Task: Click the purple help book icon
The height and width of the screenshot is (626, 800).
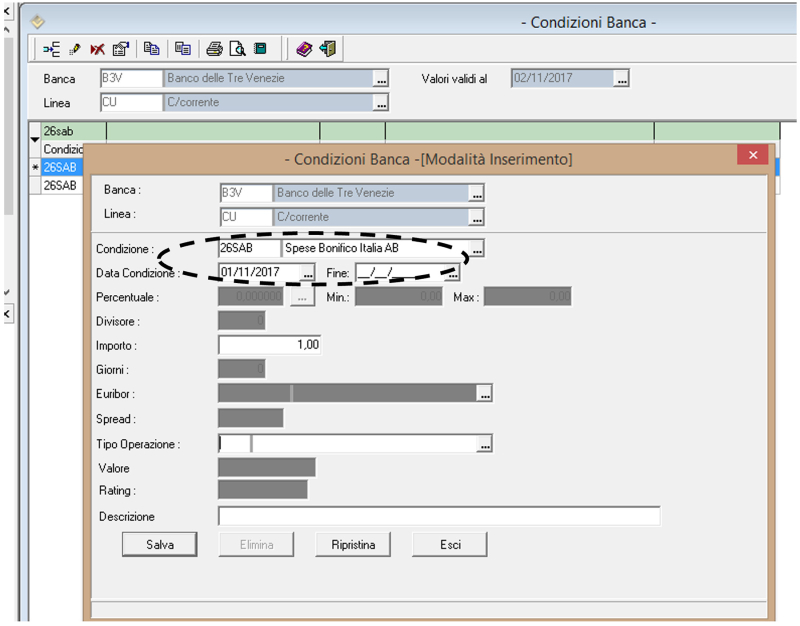Action: coord(304,48)
